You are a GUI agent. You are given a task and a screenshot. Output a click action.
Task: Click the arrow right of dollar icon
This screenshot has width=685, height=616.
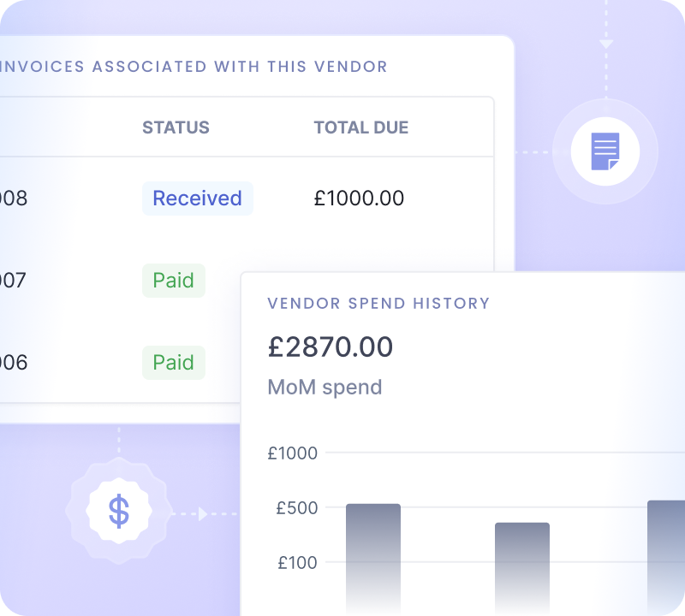(x=203, y=514)
